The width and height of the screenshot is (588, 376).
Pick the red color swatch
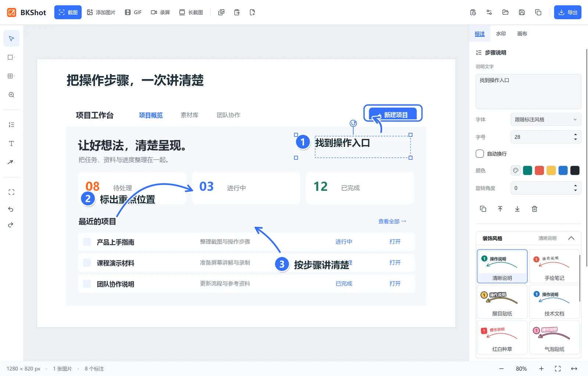pyautogui.click(x=539, y=170)
